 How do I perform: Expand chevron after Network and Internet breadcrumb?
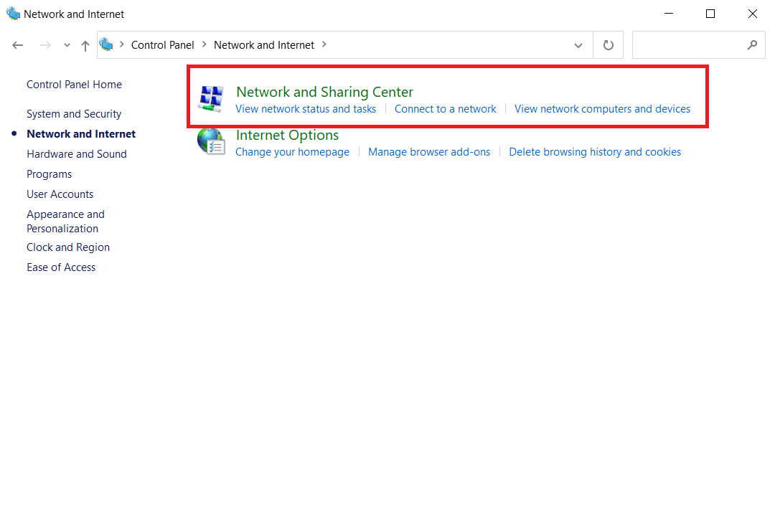[324, 44]
